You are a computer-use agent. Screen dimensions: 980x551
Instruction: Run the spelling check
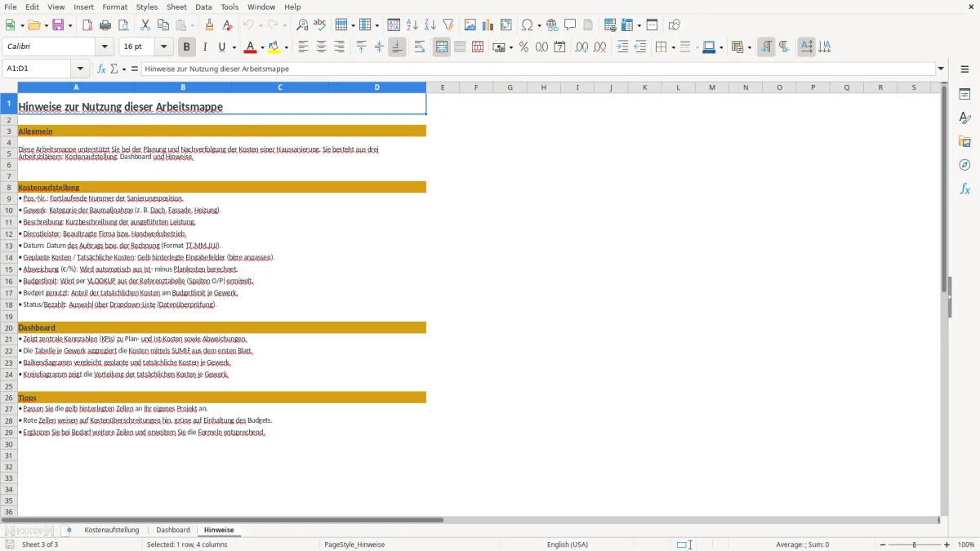[x=320, y=25]
